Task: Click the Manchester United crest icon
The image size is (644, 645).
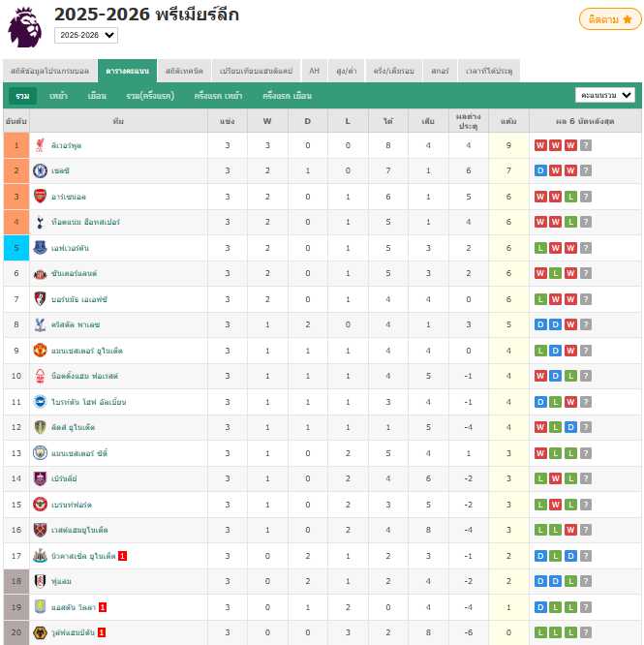Action: pos(40,351)
